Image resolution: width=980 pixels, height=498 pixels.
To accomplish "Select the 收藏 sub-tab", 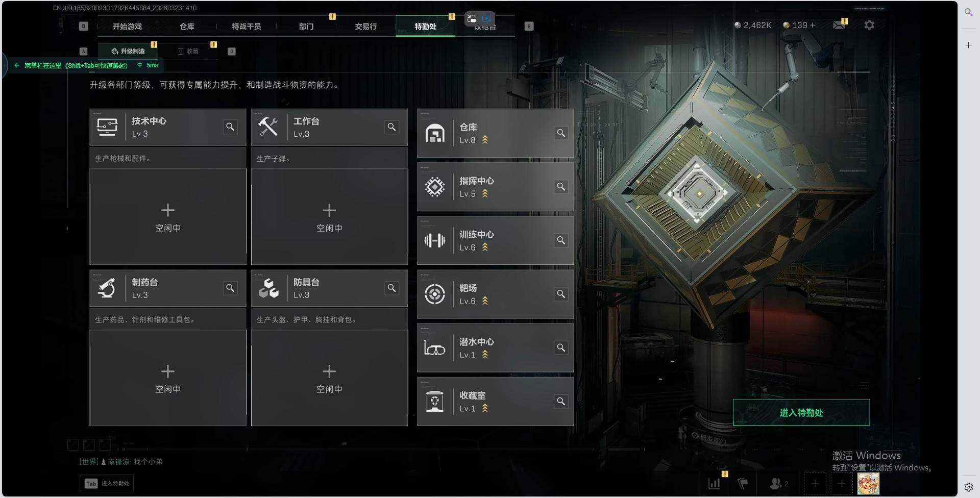I will [188, 51].
